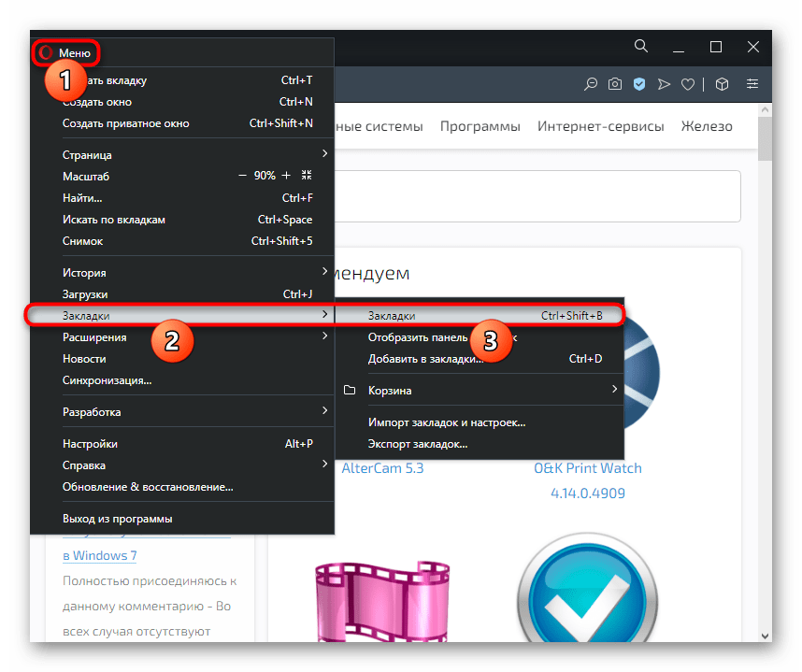The width and height of the screenshot is (802, 672).
Task: Add page to bookmarks with the heart icon
Action: (x=688, y=84)
